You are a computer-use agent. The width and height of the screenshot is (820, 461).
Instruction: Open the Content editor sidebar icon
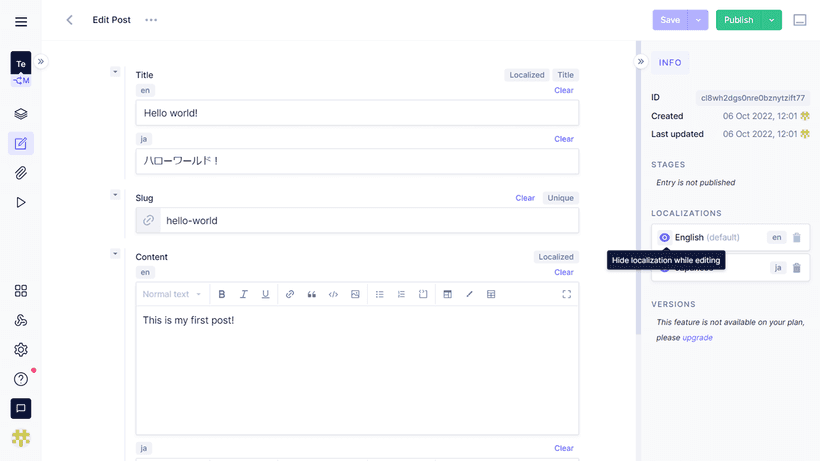tap(21, 143)
